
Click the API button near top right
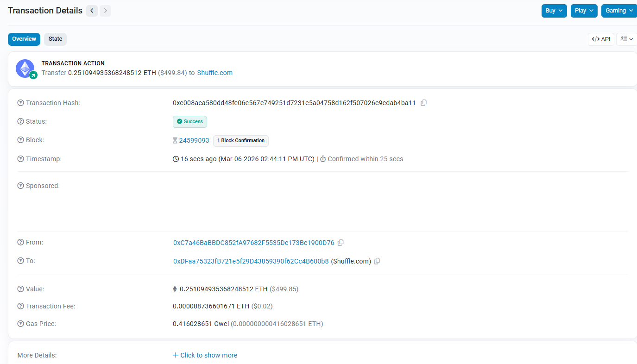[x=601, y=39]
